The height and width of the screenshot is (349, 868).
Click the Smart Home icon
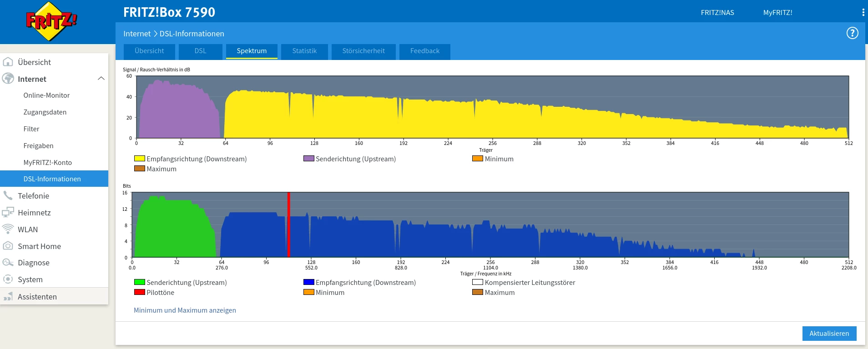coord(8,246)
